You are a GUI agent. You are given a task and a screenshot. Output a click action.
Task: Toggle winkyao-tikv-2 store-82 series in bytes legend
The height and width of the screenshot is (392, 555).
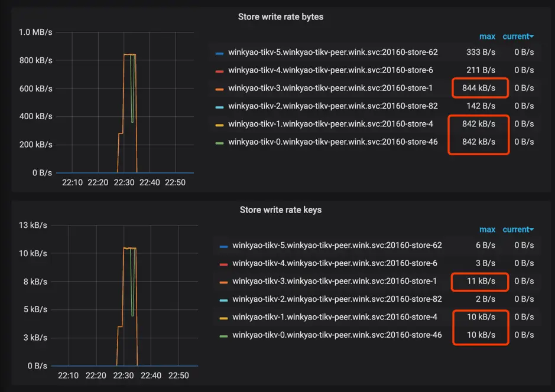click(333, 106)
